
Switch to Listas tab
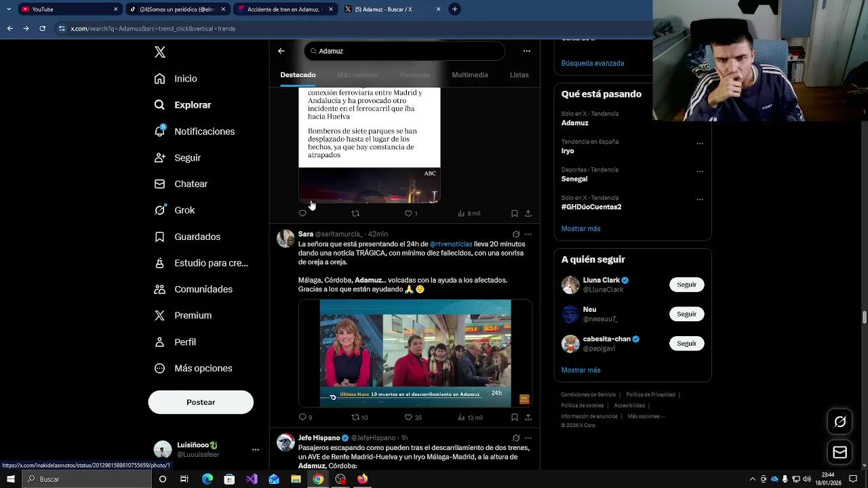point(519,75)
